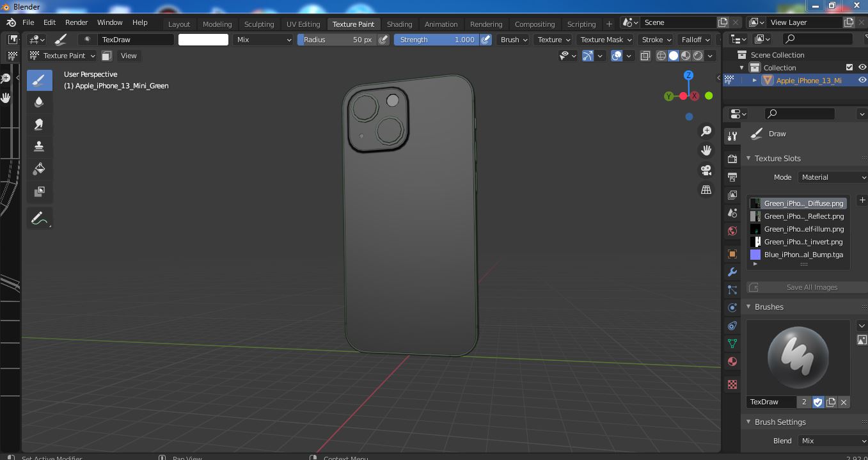Select the Fill bucket tool

pos(39,169)
